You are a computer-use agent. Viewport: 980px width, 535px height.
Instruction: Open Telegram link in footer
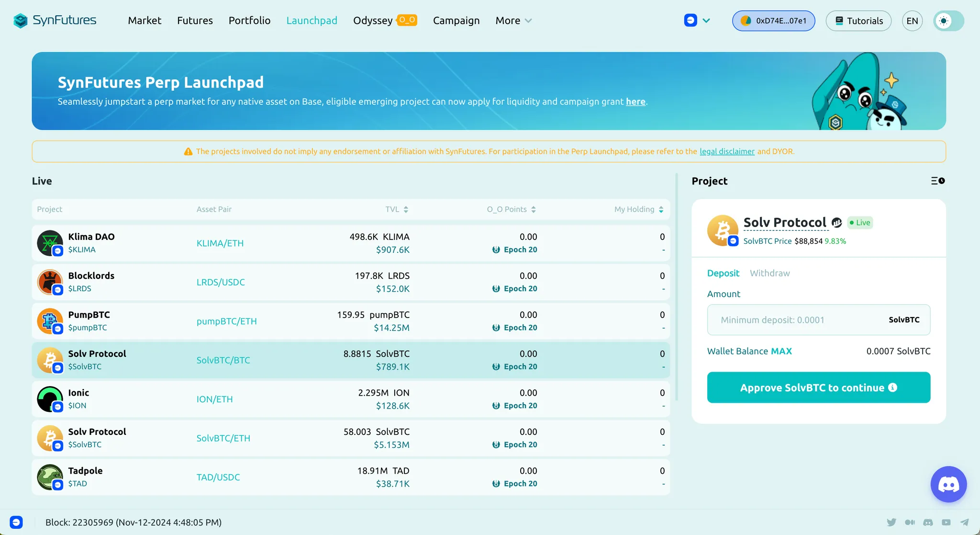coord(965,522)
